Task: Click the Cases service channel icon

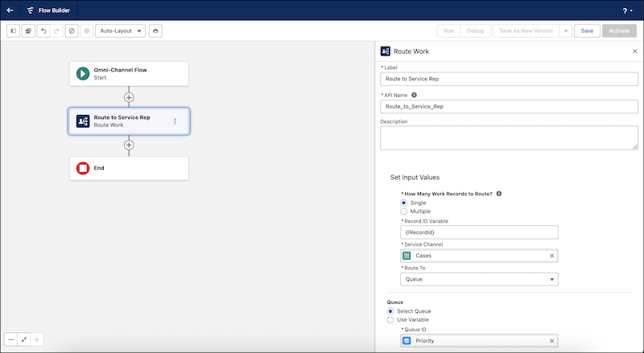Action: [x=407, y=256]
